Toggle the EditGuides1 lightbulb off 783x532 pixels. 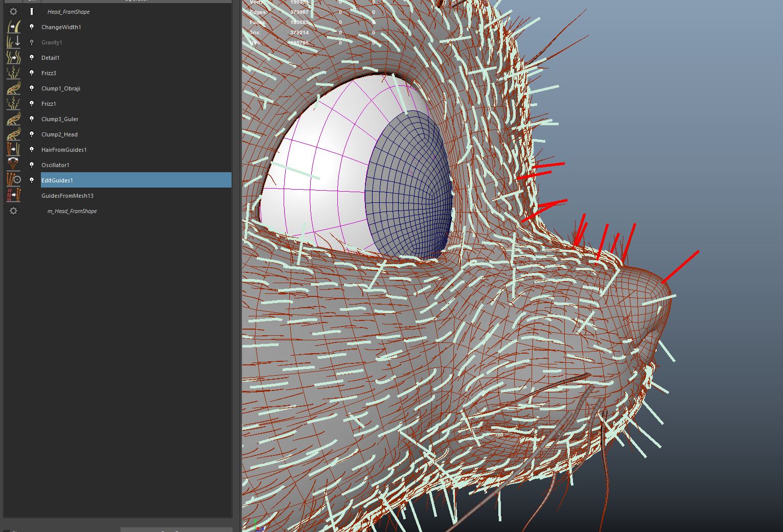pos(32,180)
